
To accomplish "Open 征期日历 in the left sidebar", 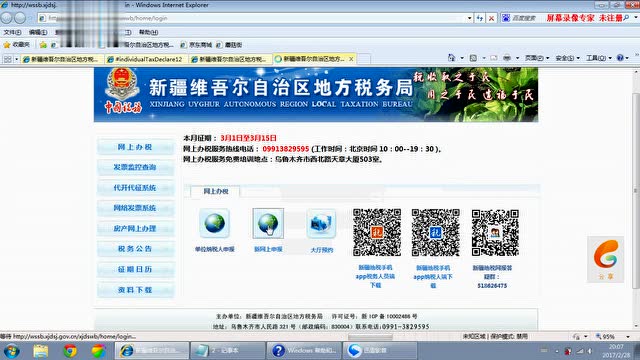I will pyautogui.click(x=136, y=269).
